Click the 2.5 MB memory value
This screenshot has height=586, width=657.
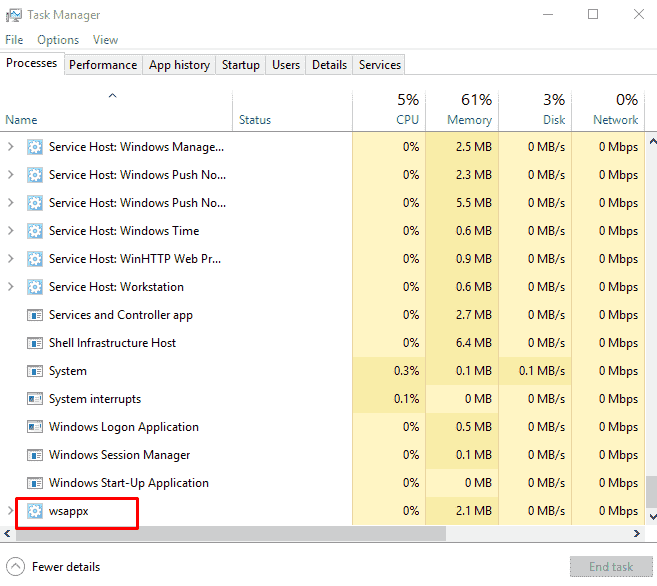point(474,147)
